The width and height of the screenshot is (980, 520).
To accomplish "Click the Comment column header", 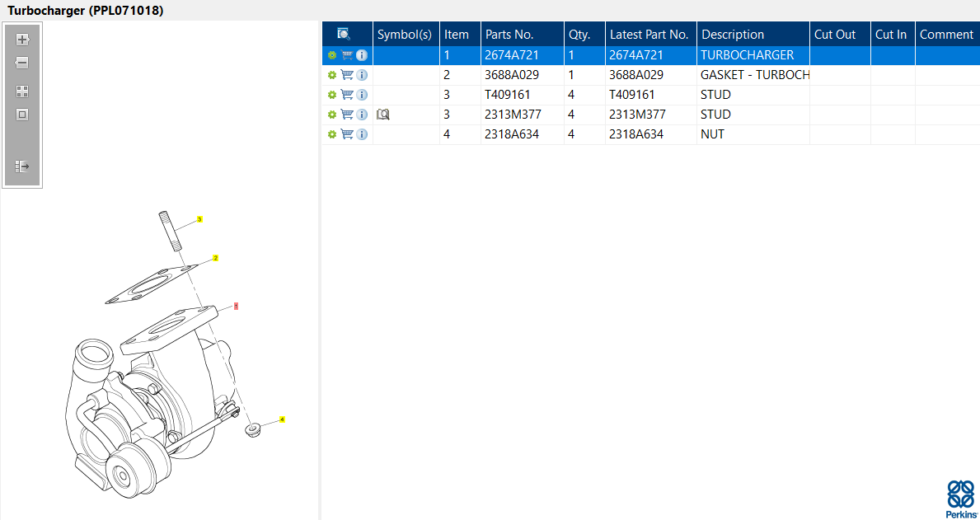I will [x=946, y=35].
